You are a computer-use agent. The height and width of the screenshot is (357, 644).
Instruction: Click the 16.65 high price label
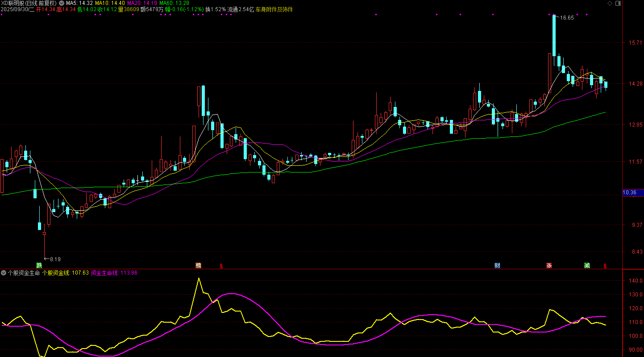pos(567,18)
